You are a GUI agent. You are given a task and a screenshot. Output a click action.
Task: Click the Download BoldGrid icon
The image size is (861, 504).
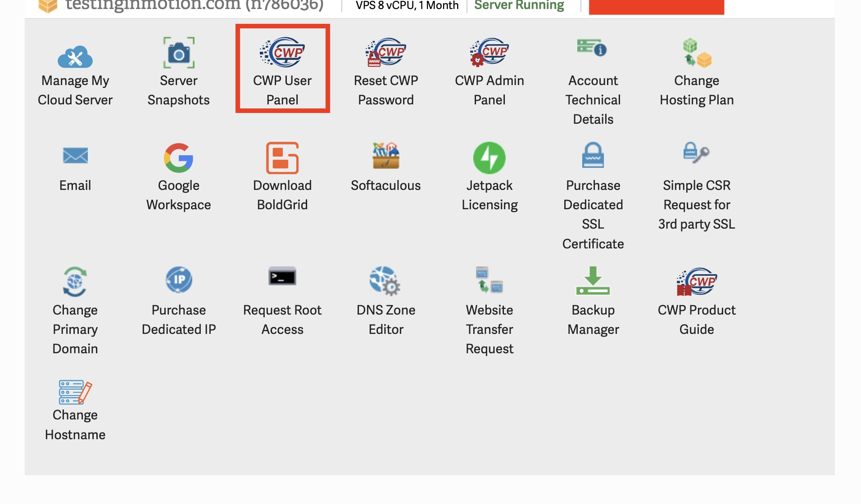282,158
